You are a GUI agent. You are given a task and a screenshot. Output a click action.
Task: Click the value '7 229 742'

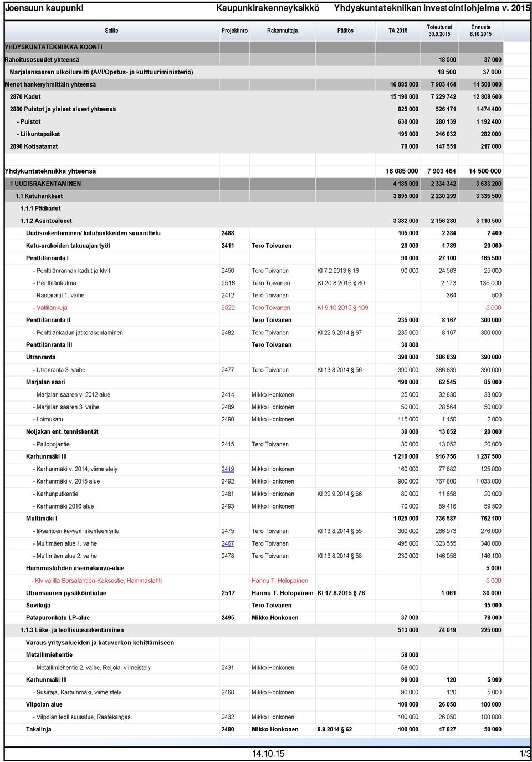pyautogui.click(x=443, y=97)
